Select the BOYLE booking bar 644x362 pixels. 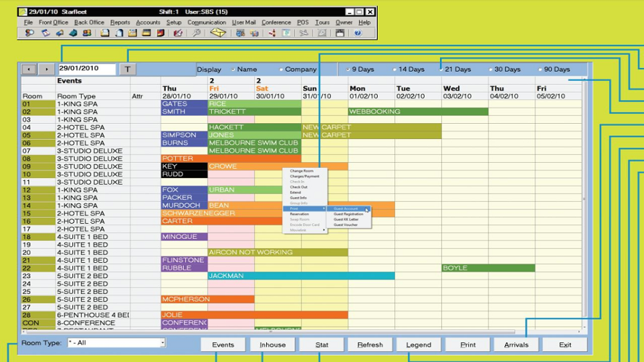pos(488,268)
